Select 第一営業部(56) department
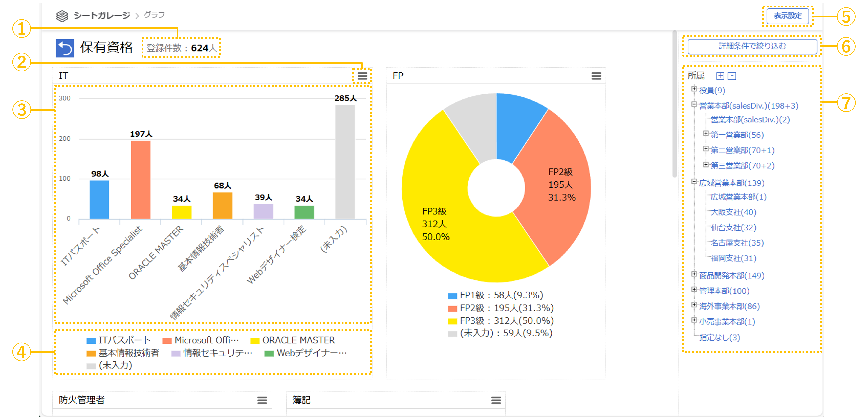This screenshot has width=868, height=417. tap(737, 135)
